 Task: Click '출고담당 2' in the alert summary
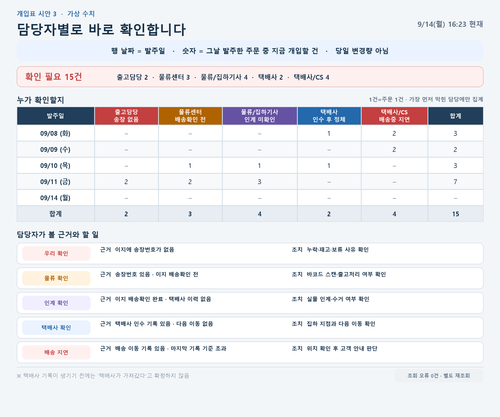tap(132, 77)
